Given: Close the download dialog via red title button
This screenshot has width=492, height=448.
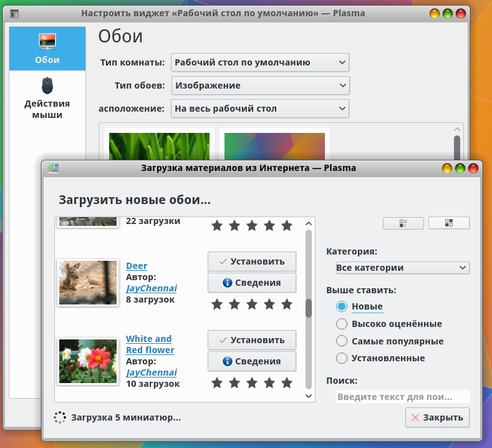Looking at the screenshot, I should pyautogui.click(x=473, y=168).
